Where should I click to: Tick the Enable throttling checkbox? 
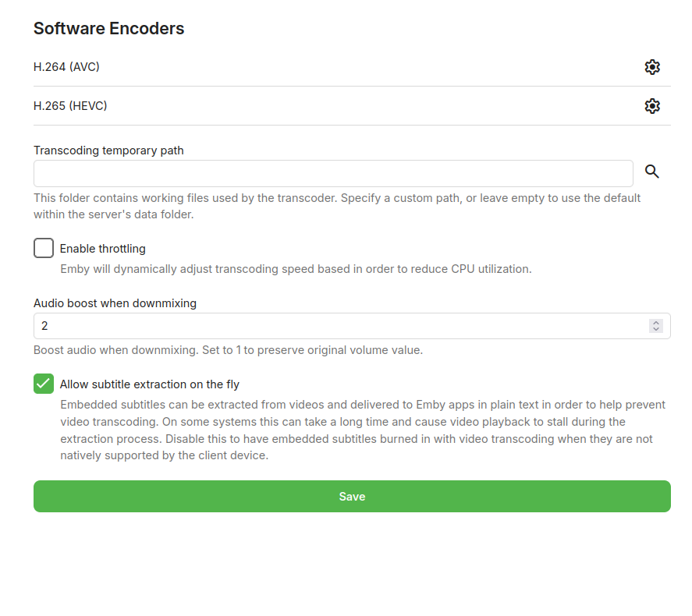pyautogui.click(x=44, y=249)
